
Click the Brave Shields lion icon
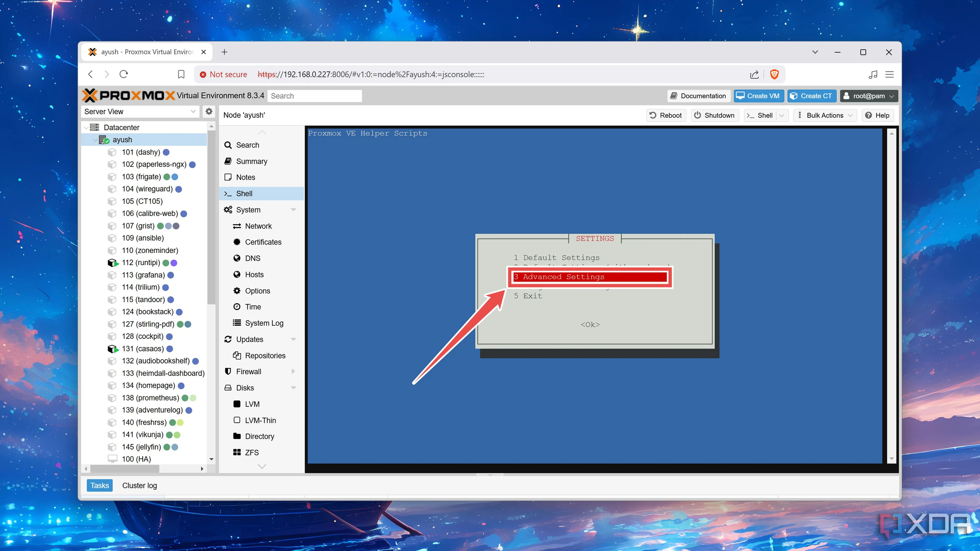(x=774, y=74)
